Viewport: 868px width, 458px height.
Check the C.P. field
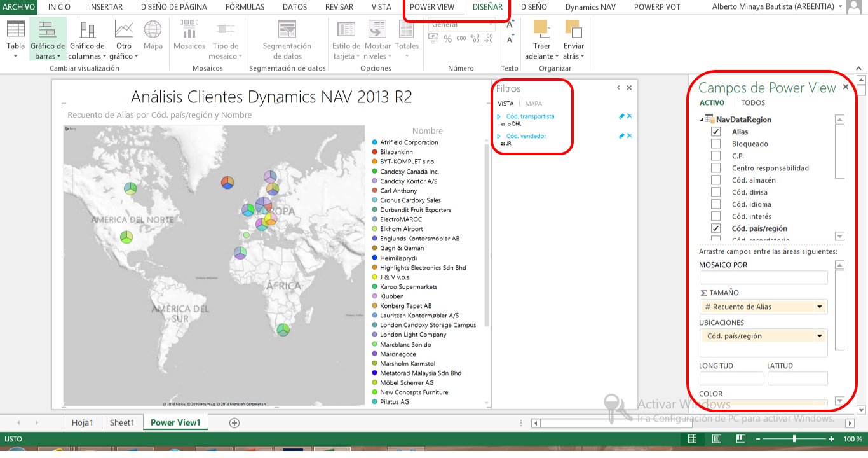pos(716,156)
